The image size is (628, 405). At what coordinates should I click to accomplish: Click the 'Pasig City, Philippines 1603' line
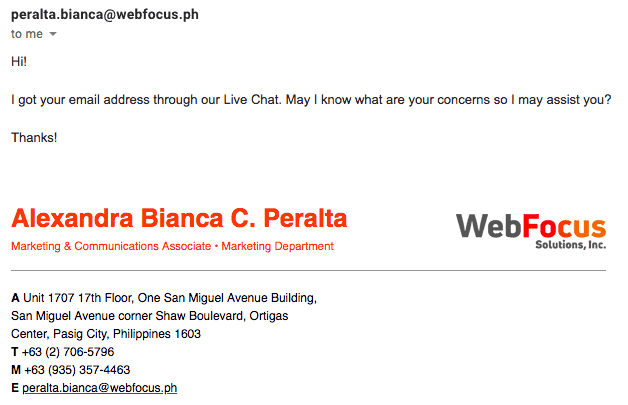tap(127, 334)
